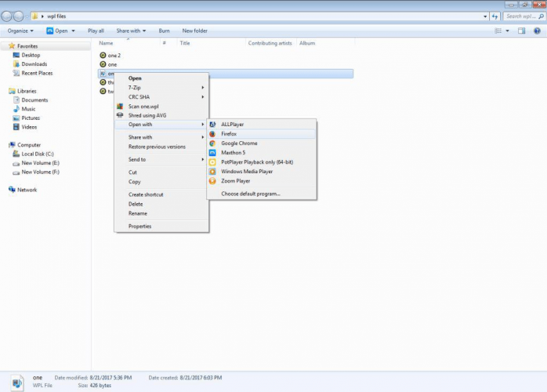Click the Maxthon 5 icon in submenu
The image size is (547, 392).
pyautogui.click(x=212, y=153)
